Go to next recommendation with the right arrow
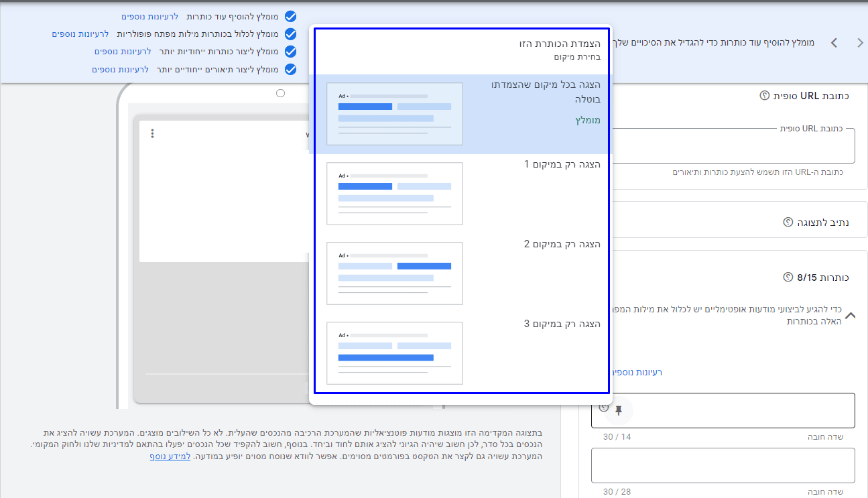The image size is (868, 498). point(861,43)
